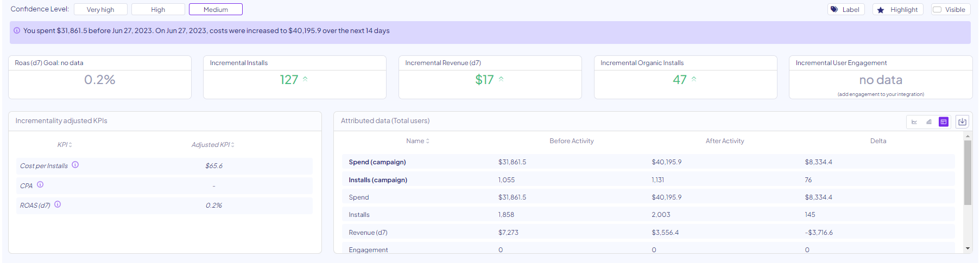Sort attributed data by Name column

point(418,141)
